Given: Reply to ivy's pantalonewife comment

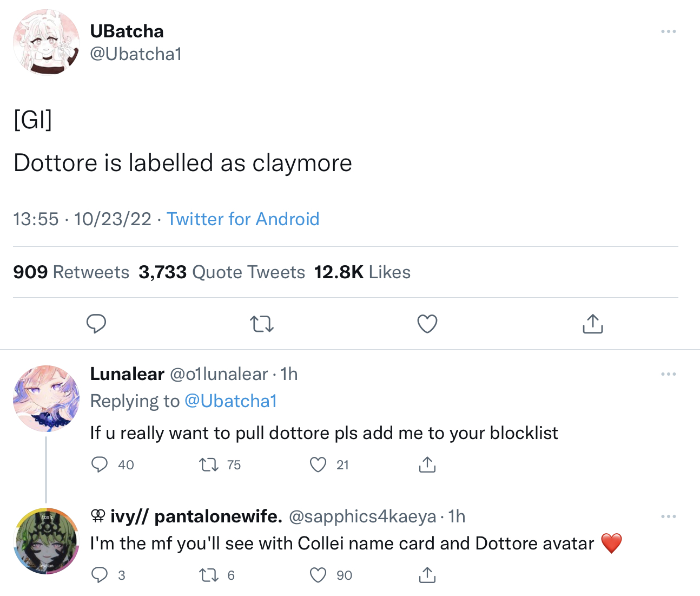Looking at the screenshot, I should click(x=100, y=575).
